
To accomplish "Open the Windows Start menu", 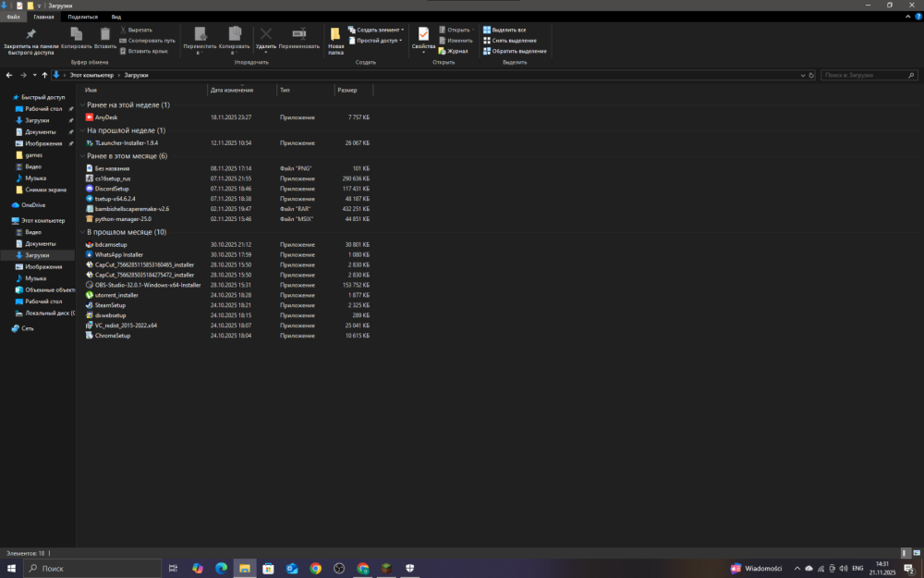I will 11,568.
